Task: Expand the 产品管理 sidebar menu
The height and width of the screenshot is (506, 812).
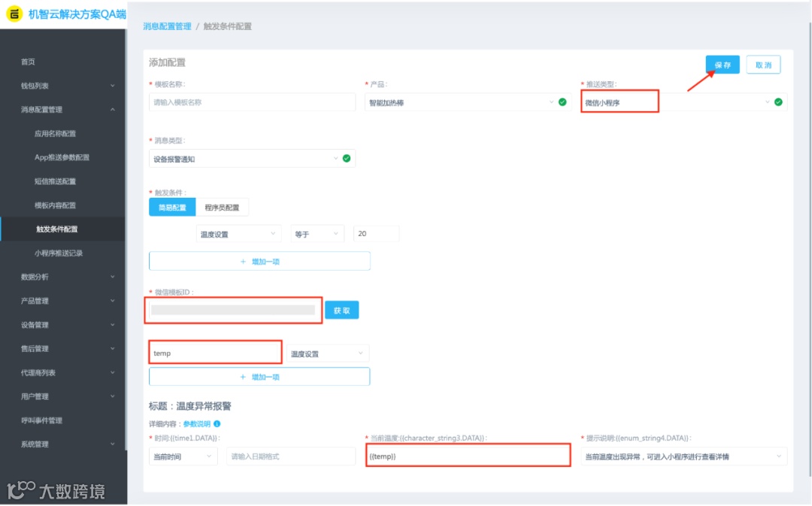Action: [x=62, y=301]
